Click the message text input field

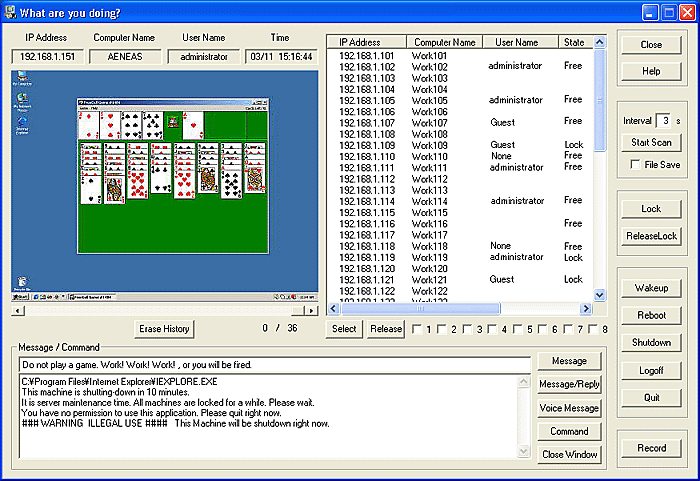pyautogui.click(x=275, y=365)
